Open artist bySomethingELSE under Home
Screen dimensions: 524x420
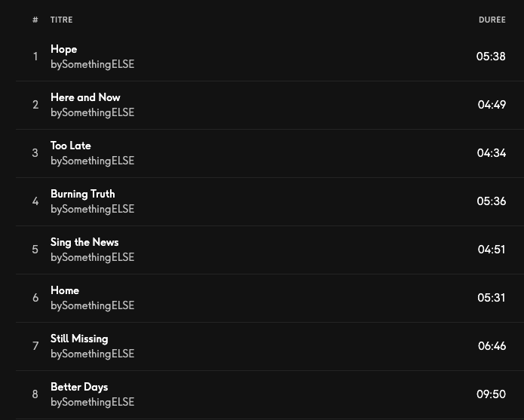tap(92, 305)
